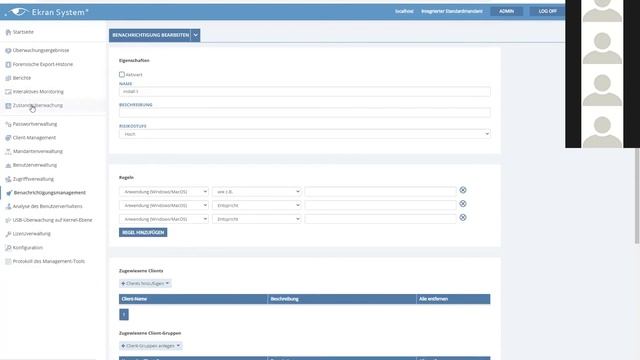Click the USB-Überwachung icon

(x=8, y=220)
